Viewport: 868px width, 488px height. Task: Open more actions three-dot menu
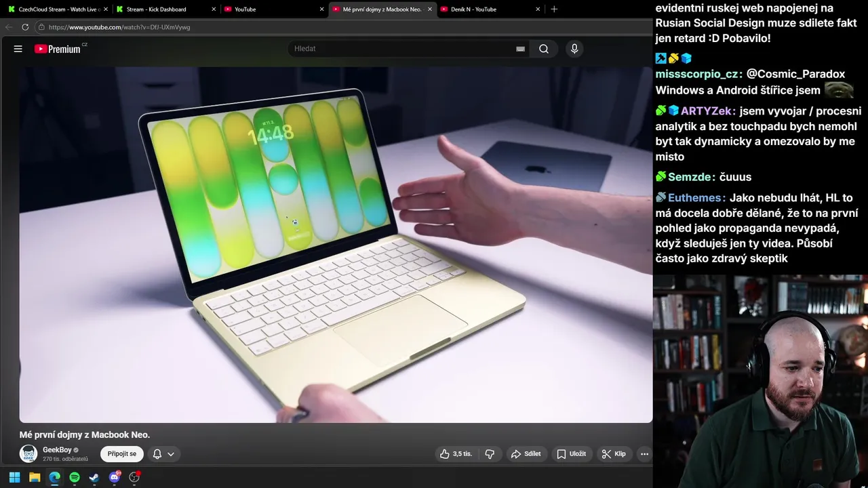(644, 454)
